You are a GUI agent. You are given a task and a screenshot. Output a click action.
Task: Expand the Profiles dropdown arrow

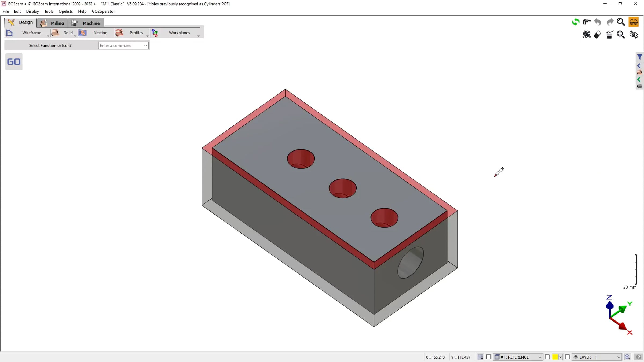147,36
